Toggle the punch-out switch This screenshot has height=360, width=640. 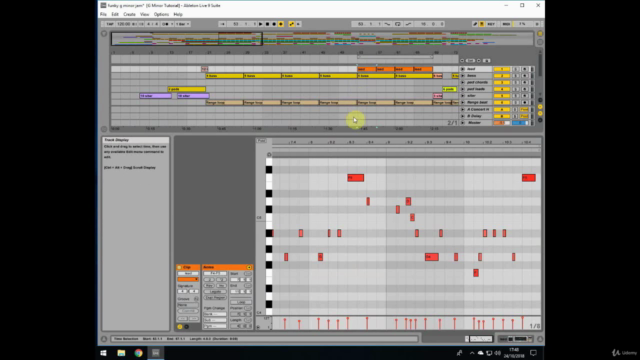click(408, 24)
